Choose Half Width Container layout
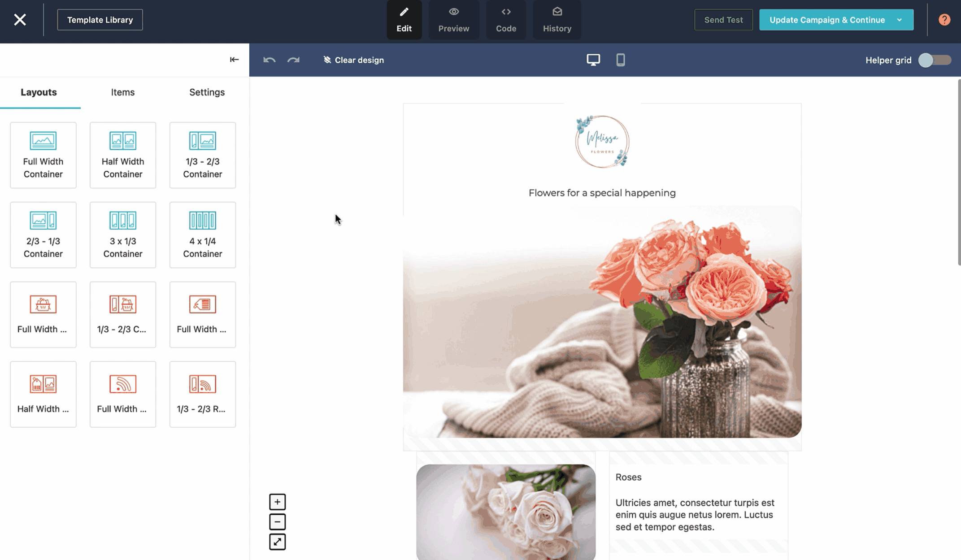The height and width of the screenshot is (560, 961). pos(123,155)
